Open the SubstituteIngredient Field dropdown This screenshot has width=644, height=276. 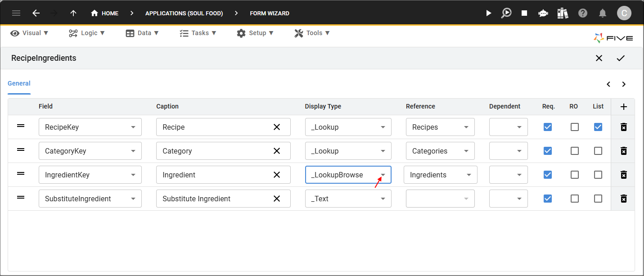tap(133, 199)
